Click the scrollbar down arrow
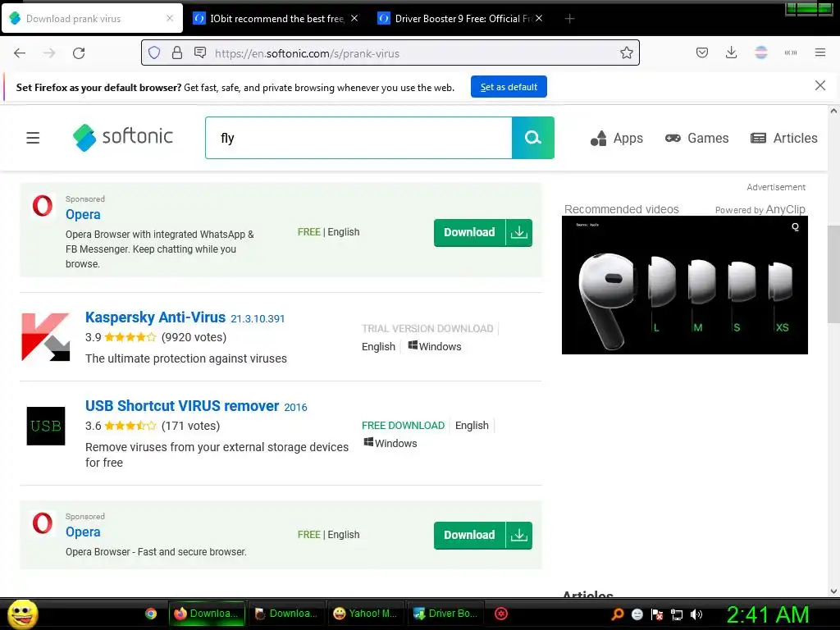The width and height of the screenshot is (840, 630). [833, 591]
